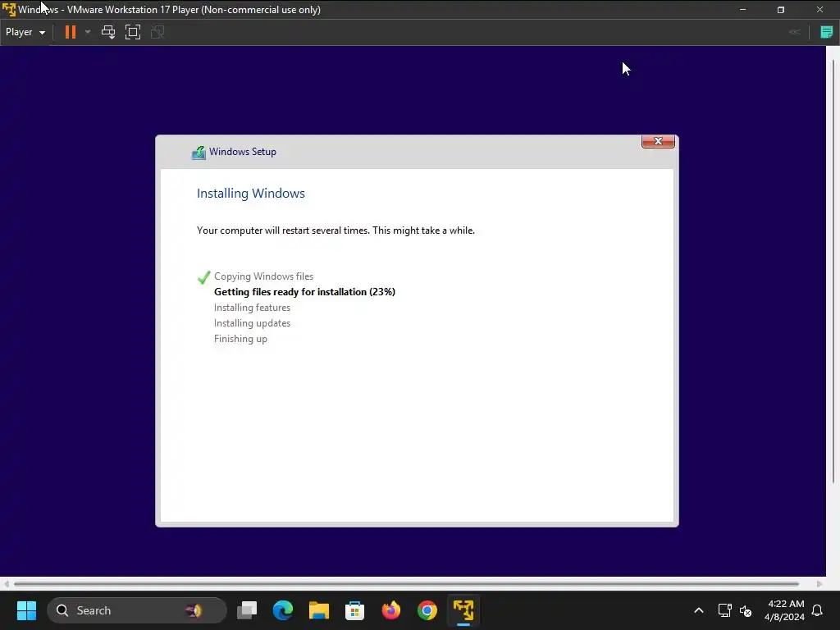The image size is (840, 630).
Task: Click the VMware logo in title bar
Action: [x=8, y=10]
